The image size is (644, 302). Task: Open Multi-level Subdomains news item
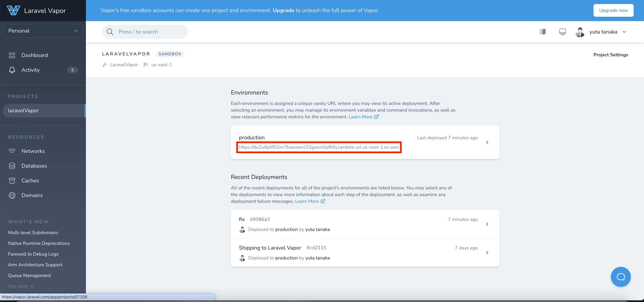[x=33, y=232]
